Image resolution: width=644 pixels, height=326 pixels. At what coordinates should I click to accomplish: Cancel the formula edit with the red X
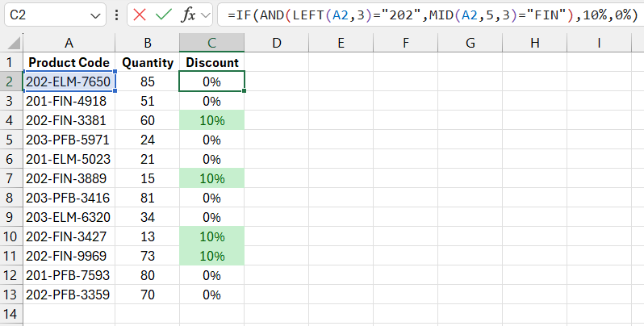point(140,15)
